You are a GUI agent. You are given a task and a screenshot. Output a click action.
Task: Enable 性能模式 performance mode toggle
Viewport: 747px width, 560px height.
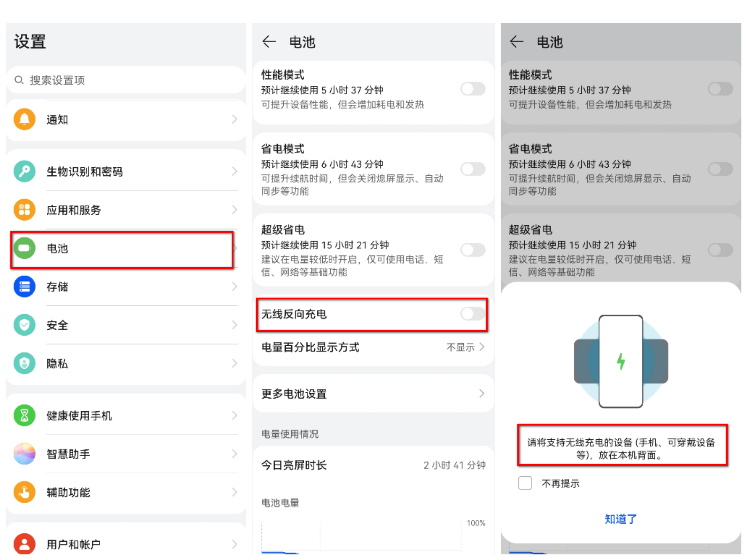(473, 89)
